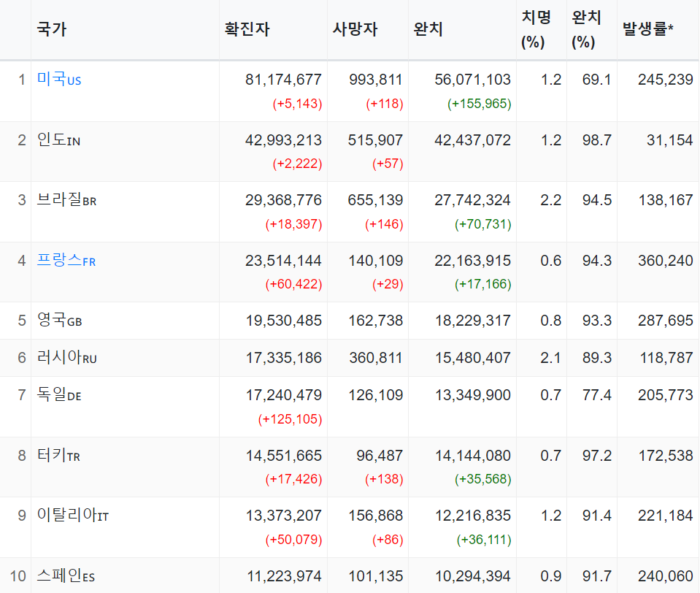Open the 미국 US country link
This screenshot has width=700, height=593.
(x=59, y=80)
